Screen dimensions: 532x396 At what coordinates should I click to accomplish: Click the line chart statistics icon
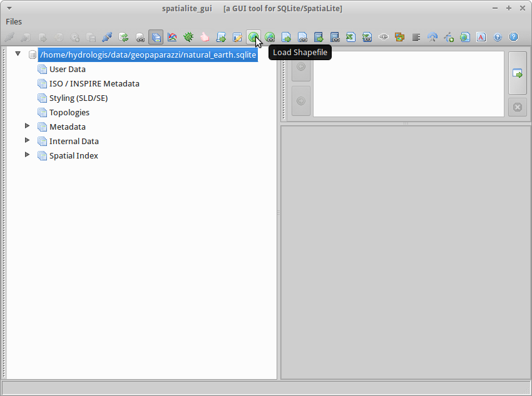coord(172,37)
